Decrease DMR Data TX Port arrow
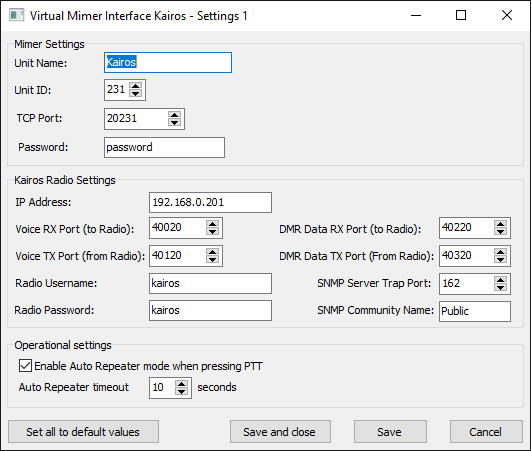This screenshot has height=451, width=531. pyautogui.click(x=500, y=259)
